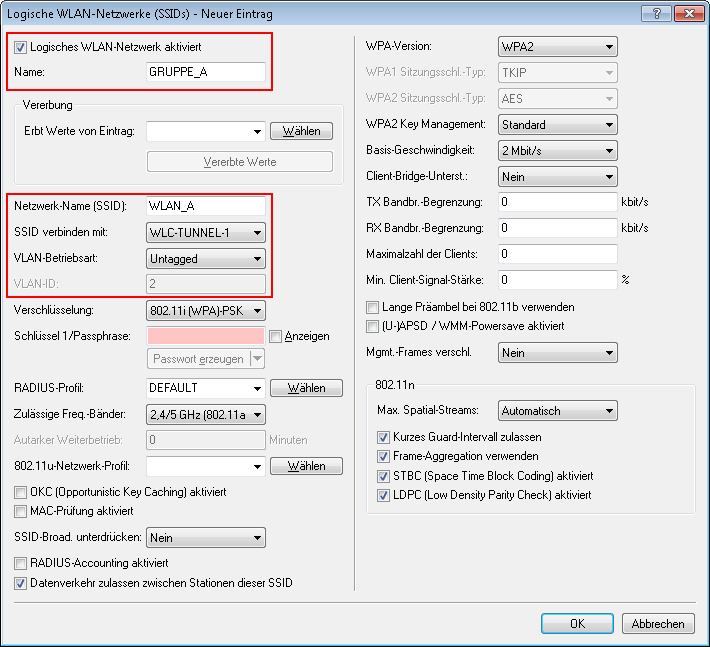The width and height of the screenshot is (710, 647).
Task: Enable the MAC-Prüfung checkbox
Action: tap(22, 511)
